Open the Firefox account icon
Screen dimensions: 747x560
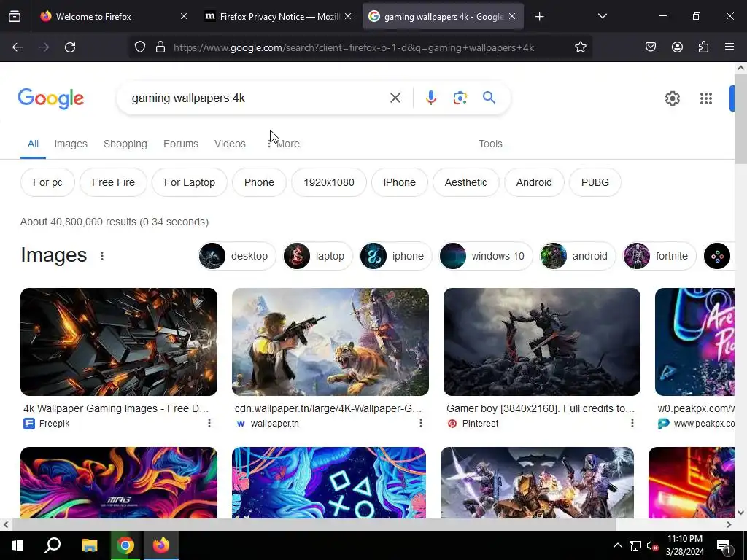[x=677, y=47]
